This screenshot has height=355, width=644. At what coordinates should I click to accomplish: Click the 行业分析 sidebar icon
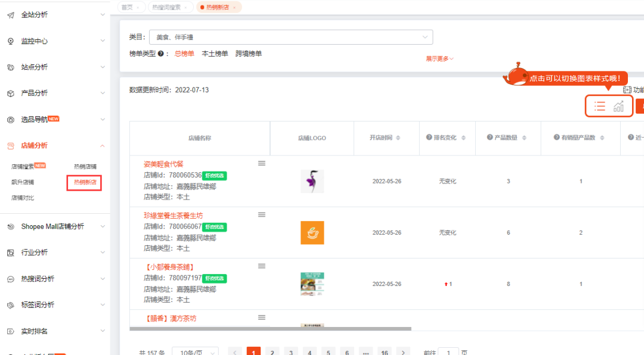coord(11,253)
